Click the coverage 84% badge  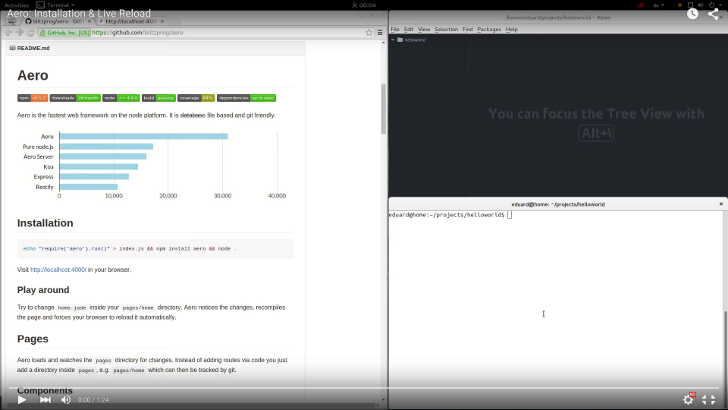(196, 98)
